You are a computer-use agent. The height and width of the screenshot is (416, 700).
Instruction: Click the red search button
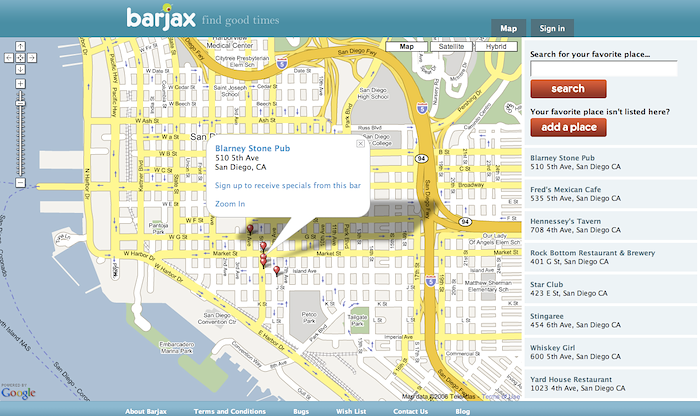(568, 89)
